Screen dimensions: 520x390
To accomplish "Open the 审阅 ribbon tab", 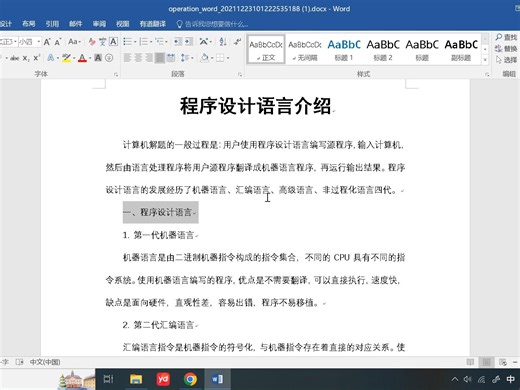I will [99, 24].
